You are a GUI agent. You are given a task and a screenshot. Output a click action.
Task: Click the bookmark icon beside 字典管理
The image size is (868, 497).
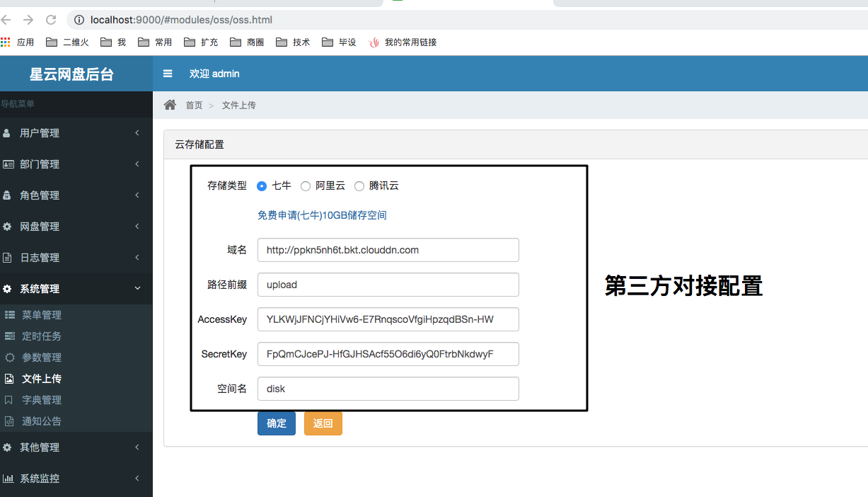(x=9, y=400)
